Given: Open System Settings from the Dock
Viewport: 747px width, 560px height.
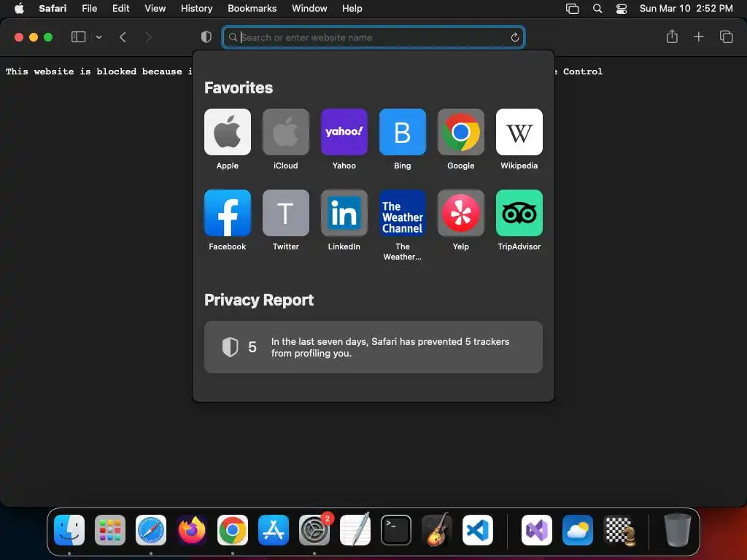Looking at the screenshot, I should 314,530.
